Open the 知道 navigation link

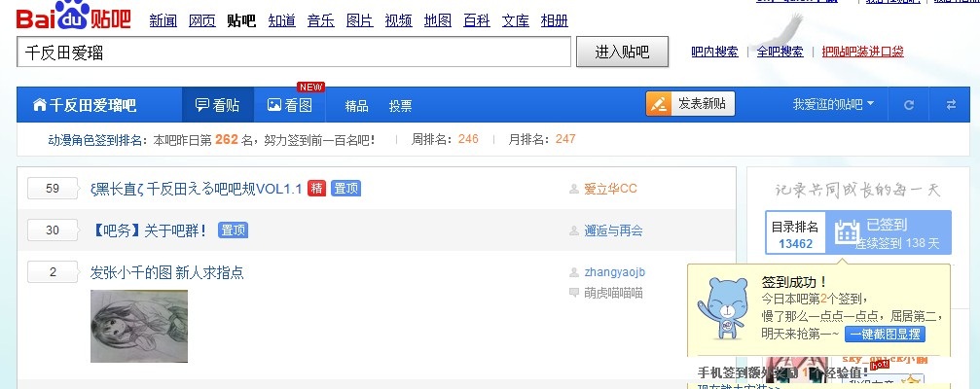281,20
